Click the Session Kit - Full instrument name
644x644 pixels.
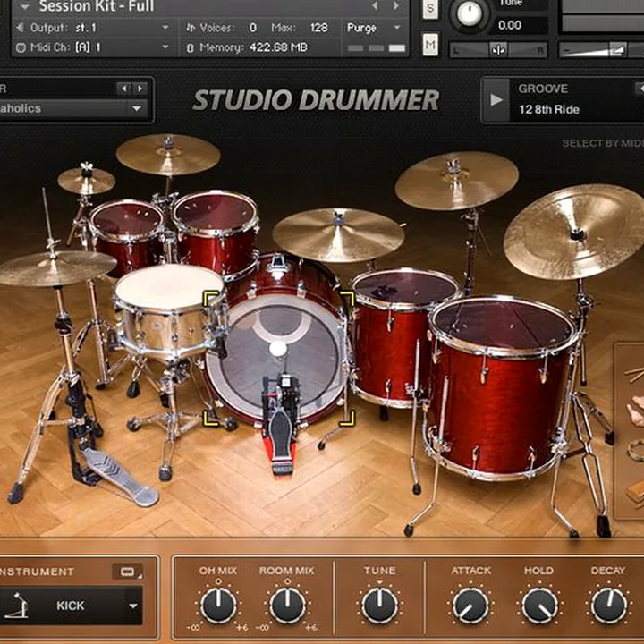click(97, 5)
